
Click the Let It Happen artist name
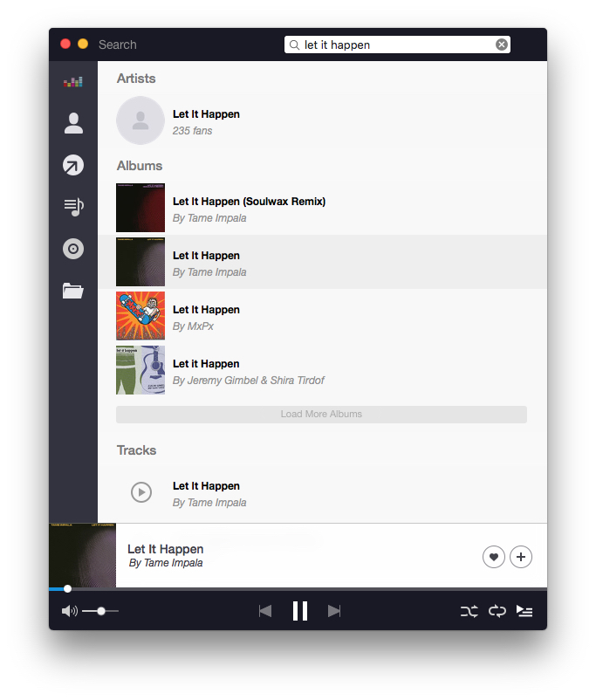click(206, 114)
